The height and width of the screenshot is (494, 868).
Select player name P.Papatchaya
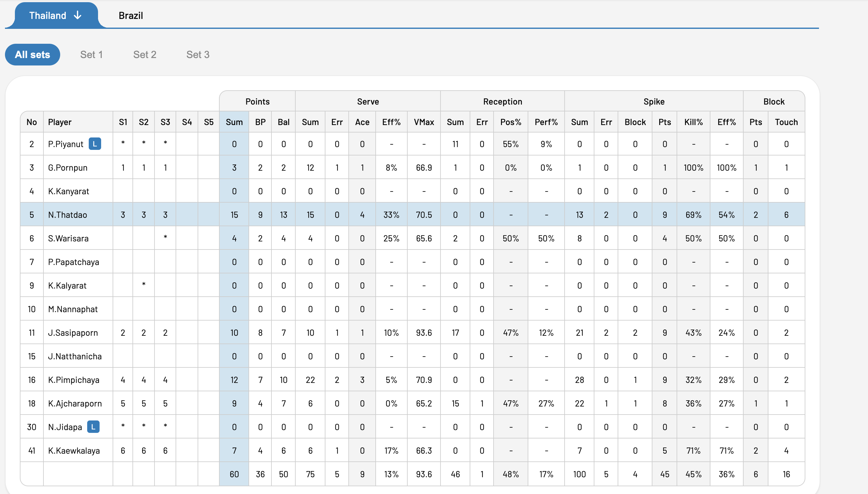coord(74,262)
